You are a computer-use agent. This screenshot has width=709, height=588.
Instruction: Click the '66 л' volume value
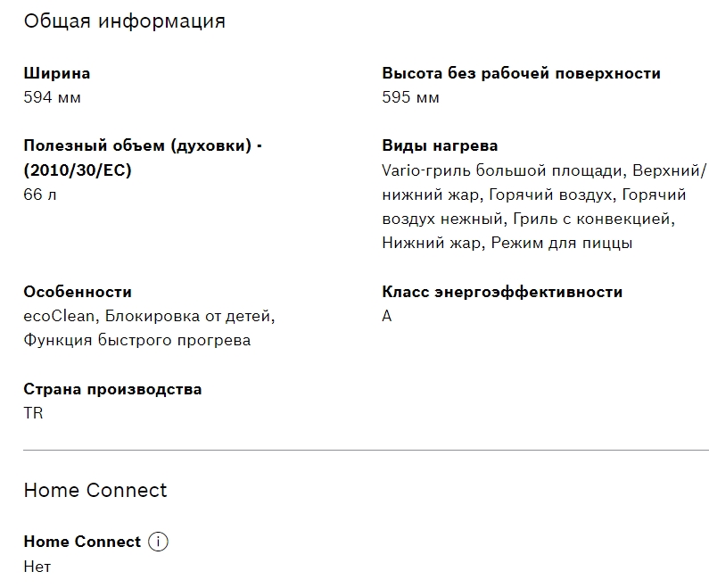(39, 195)
